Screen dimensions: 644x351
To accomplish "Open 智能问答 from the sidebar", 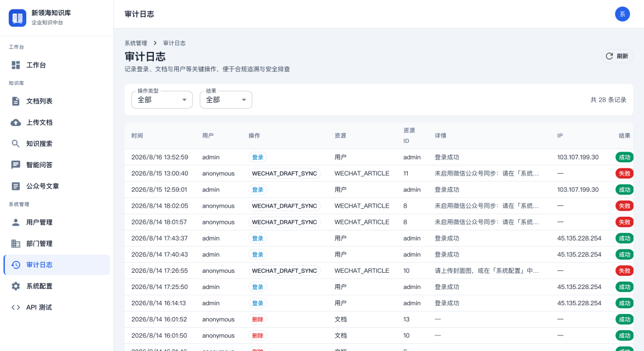I will [57, 165].
